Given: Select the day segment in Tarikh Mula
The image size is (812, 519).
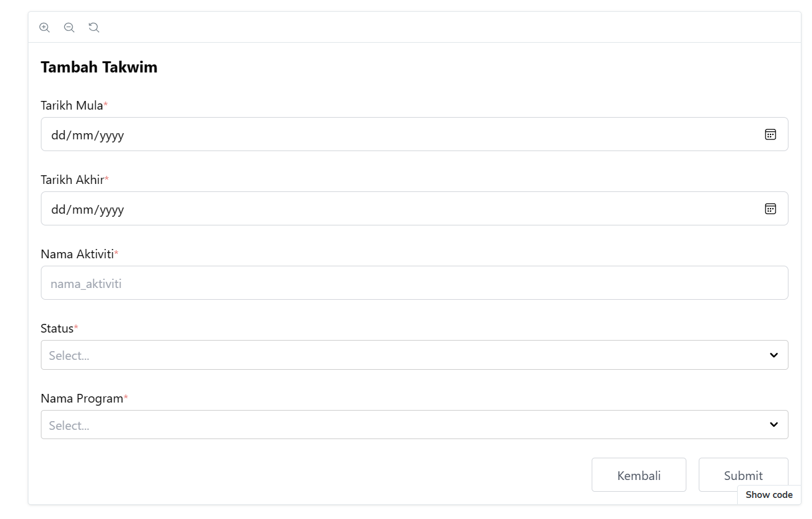Looking at the screenshot, I should pyautogui.click(x=58, y=135).
